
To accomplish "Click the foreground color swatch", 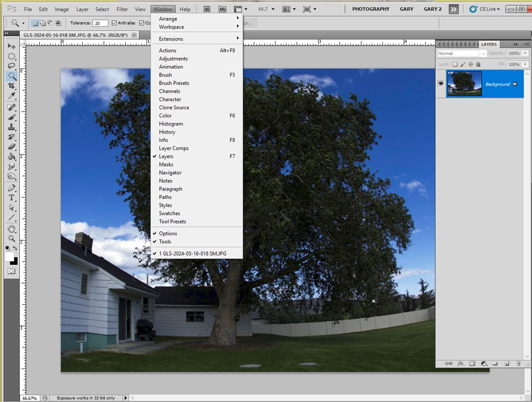I will tap(9, 256).
